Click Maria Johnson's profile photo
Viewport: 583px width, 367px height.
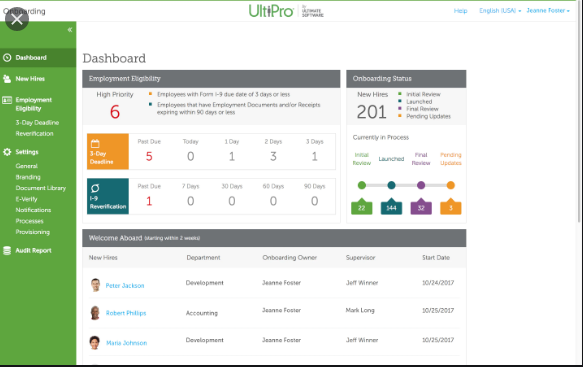[x=95, y=342]
